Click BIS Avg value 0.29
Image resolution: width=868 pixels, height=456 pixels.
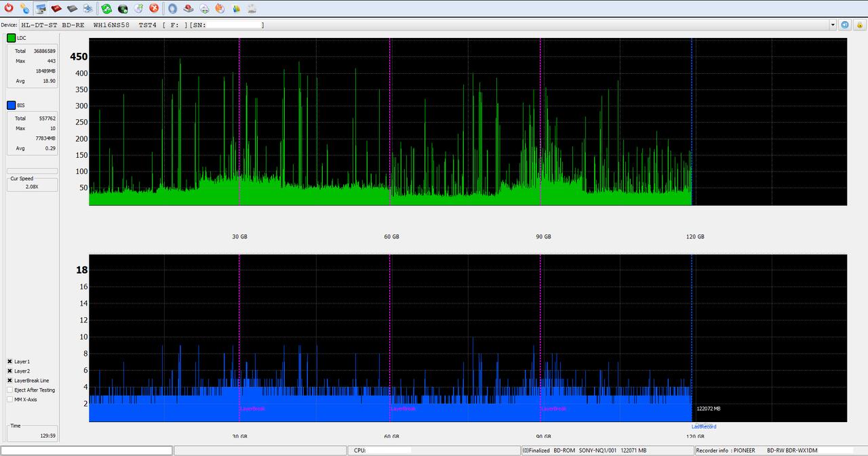point(50,148)
